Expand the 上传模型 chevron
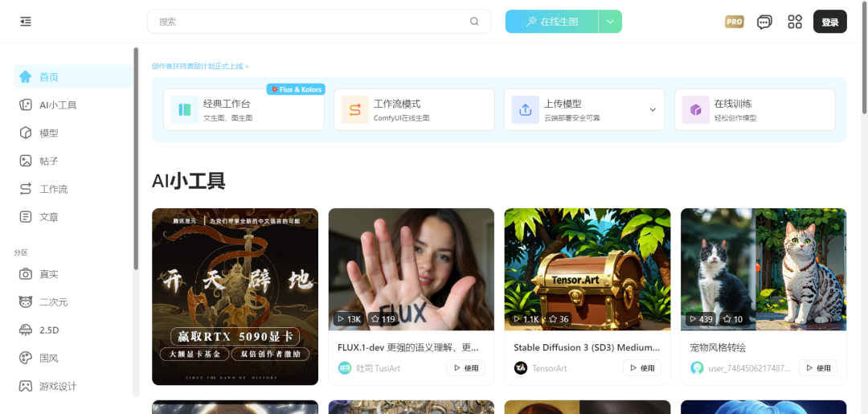This screenshot has width=868, height=414. 653,109
